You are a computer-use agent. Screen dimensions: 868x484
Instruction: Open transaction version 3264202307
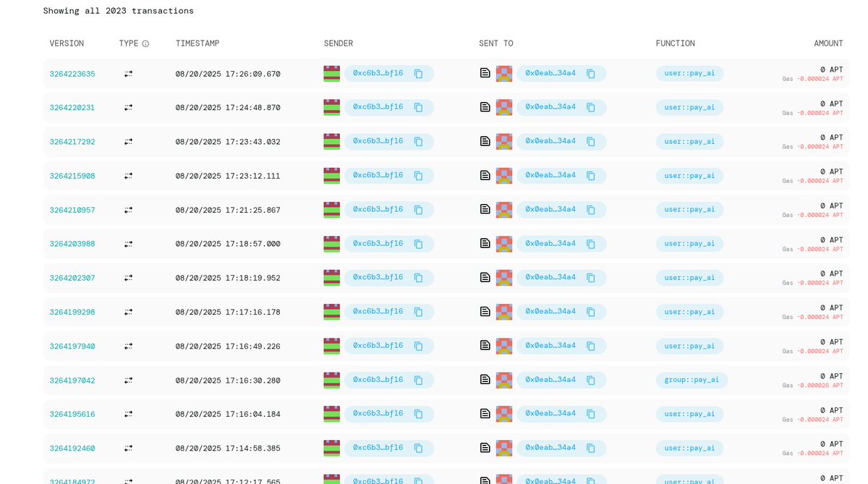(72, 278)
